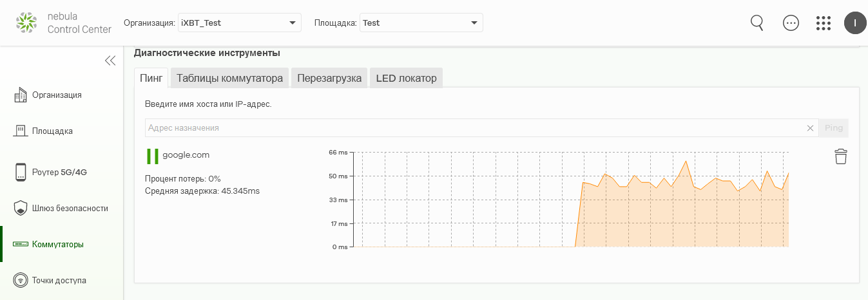This screenshot has width=868, height=300.
Task: Focus the Адрес назначения input field
Action: (474, 128)
